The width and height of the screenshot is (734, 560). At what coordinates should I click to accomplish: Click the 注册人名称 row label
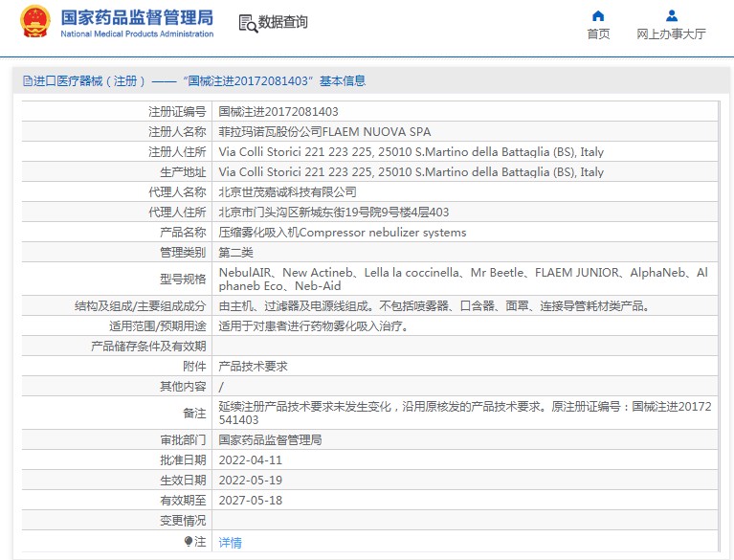click(177, 131)
